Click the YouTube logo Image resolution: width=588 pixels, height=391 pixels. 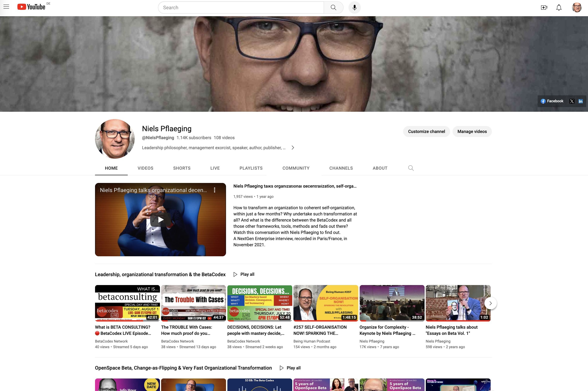coord(31,7)
